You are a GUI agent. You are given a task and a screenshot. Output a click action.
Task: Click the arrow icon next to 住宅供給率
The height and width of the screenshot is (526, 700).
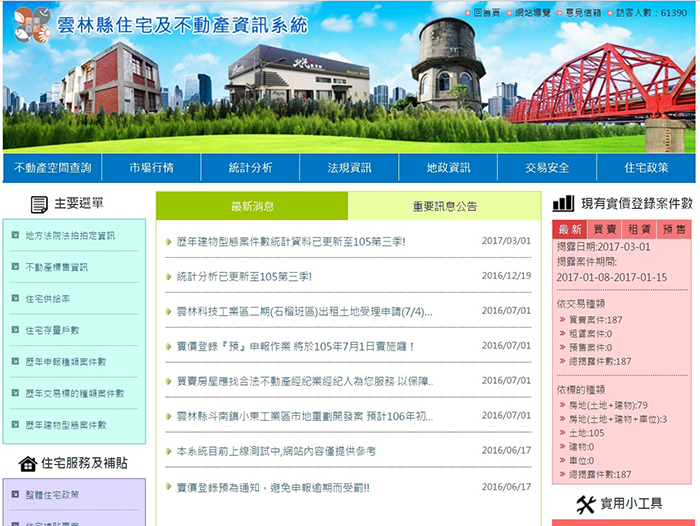[x=16, y=298]
